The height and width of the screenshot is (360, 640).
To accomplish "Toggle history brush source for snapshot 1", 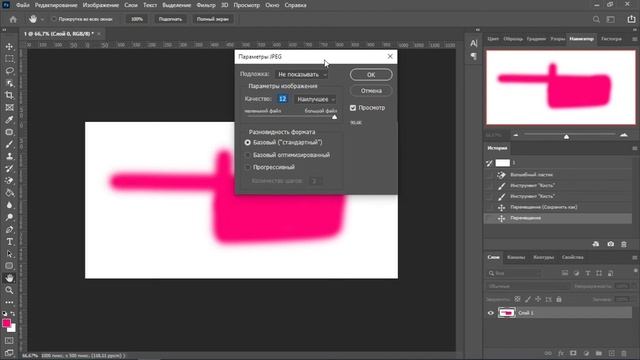I will coord(489,163).
